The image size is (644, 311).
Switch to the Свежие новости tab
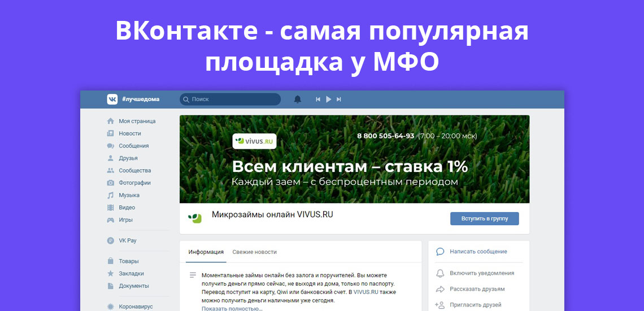[x=255, y=252]
